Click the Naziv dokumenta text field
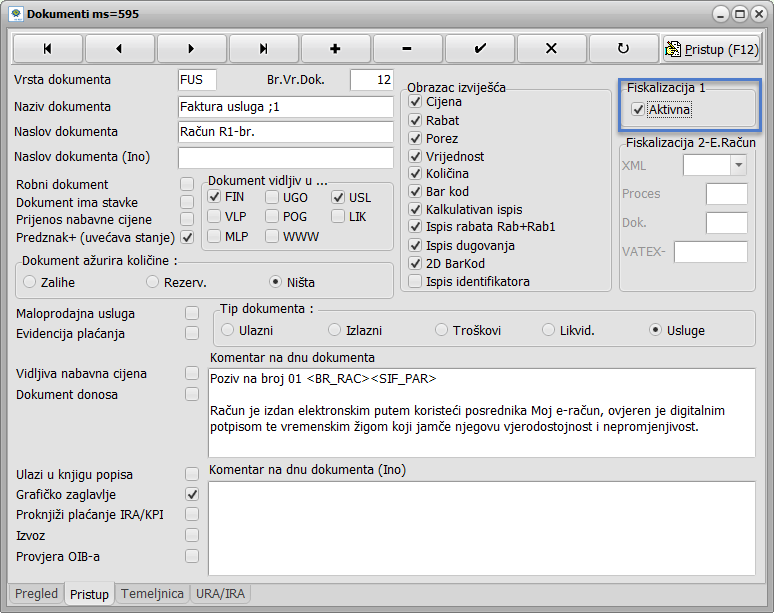774x613 pixels. [285, 107]
